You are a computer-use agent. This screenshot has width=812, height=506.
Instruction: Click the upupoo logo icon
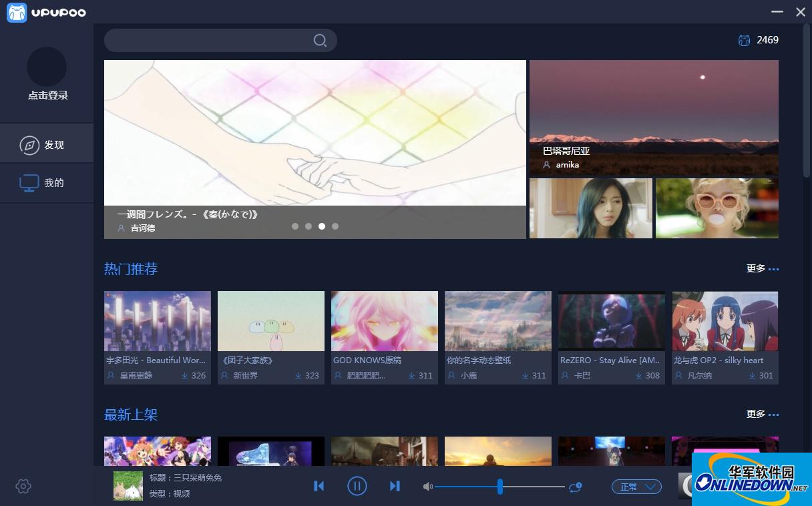click(x=17, y=13)
